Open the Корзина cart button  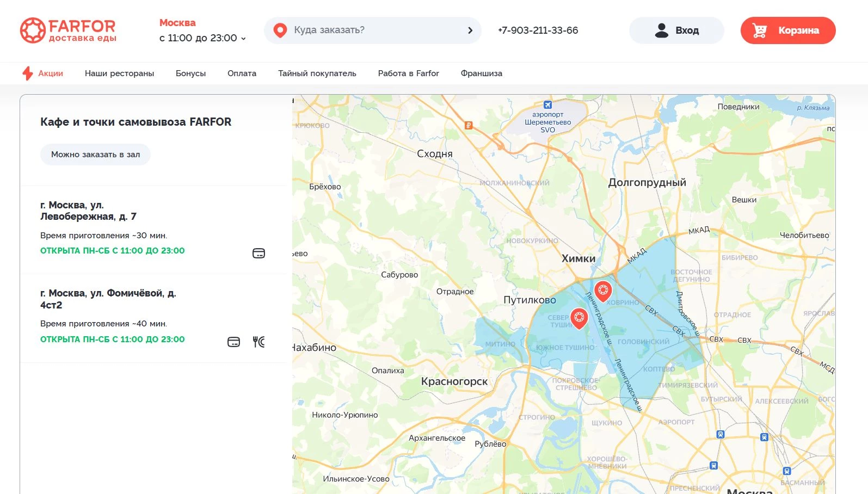(x=787, y=30)
